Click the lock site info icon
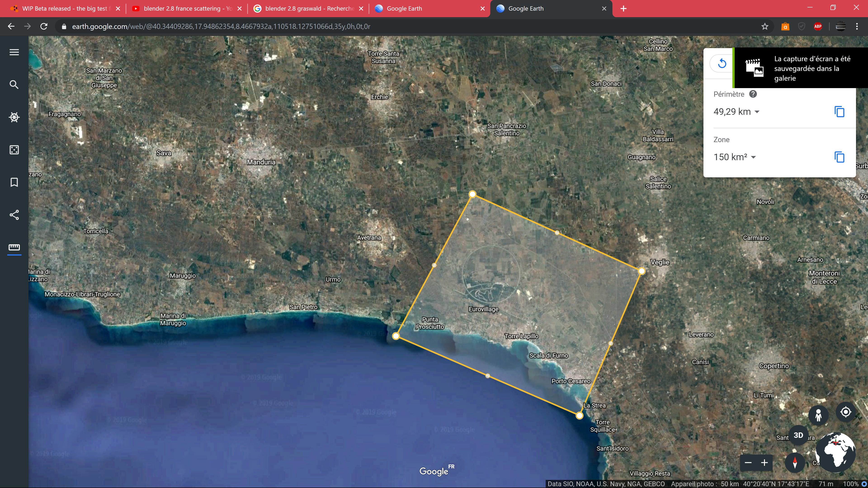The width and height of the screenshot is (868, 488). 64,26
